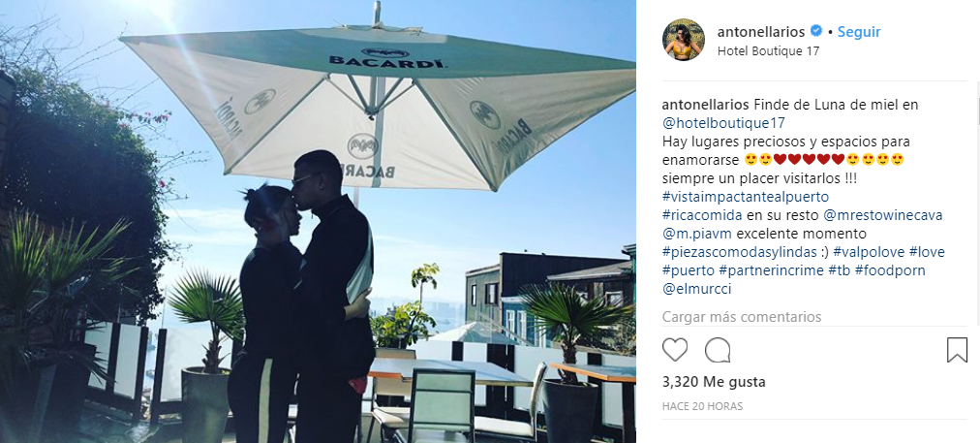The image size is (980, 443).
Task: Click the couple photo under the Bacardi umbrella
Action: click(x=318, y=221)
